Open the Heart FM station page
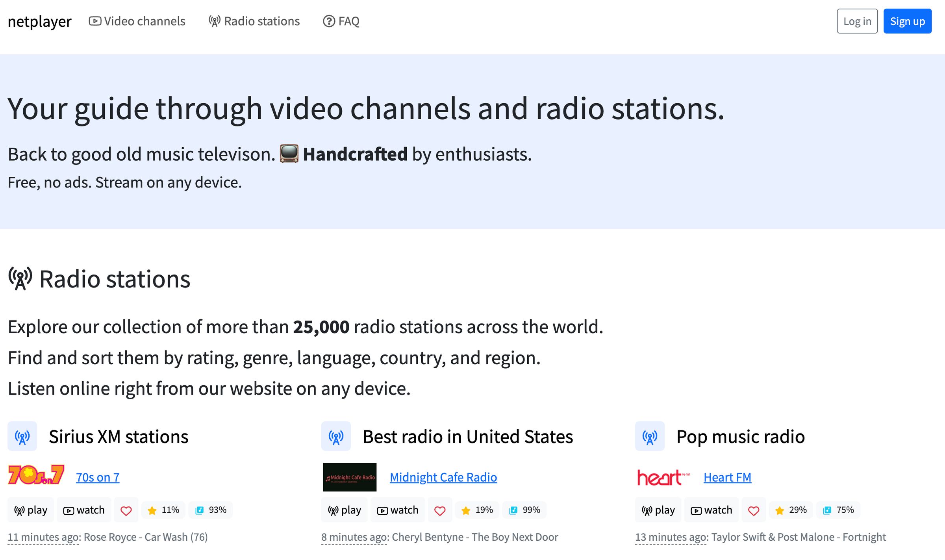The image size is (945, 560). [727, 477]
